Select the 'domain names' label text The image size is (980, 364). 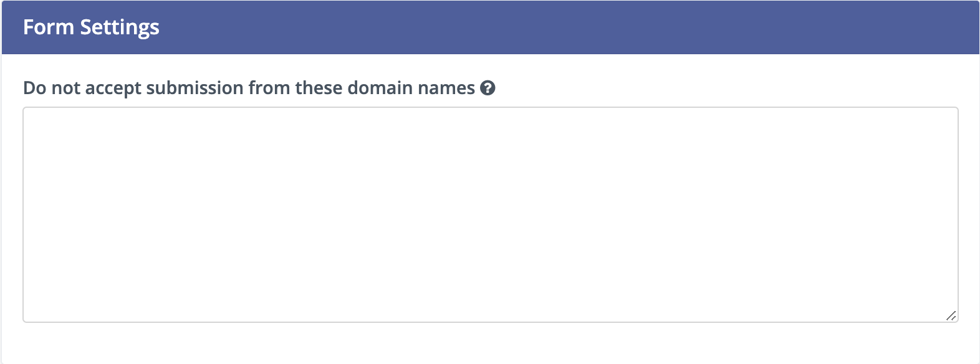click(411, 88)
